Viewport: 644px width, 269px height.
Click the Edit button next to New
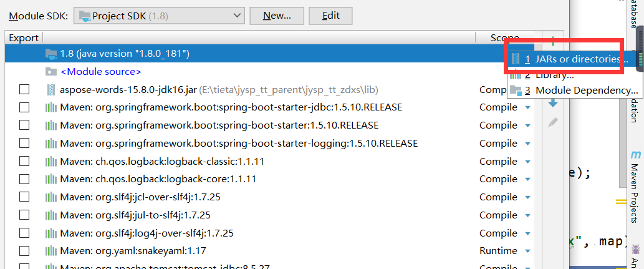pyautogui.click(x=330, y=16)
